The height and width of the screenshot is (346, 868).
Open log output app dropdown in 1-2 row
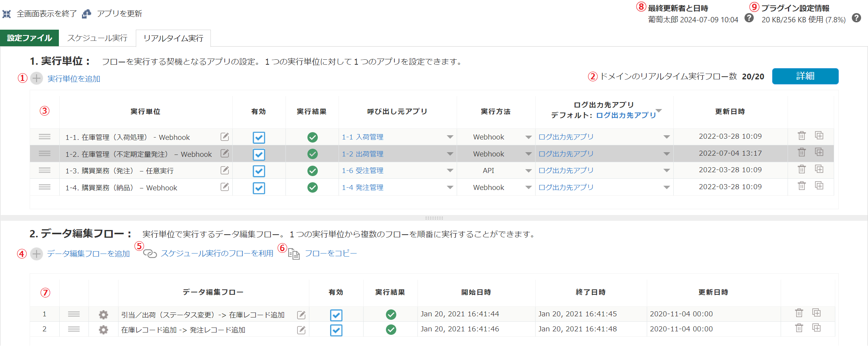[x=667, y=154]
